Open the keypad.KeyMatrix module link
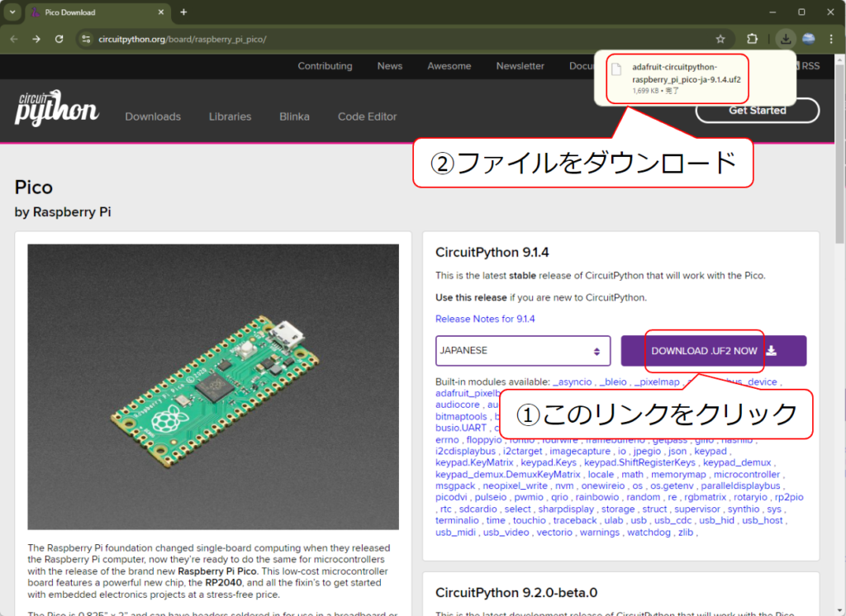Viewport: 846px width, 616px height. 474,462
